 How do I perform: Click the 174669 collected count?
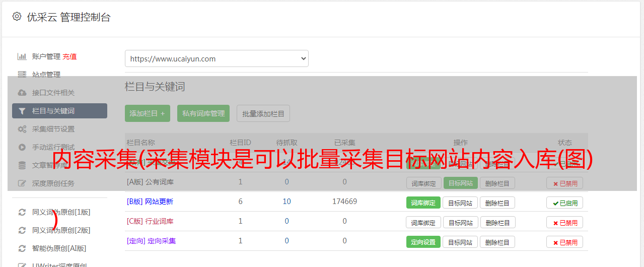coord(344,202)
